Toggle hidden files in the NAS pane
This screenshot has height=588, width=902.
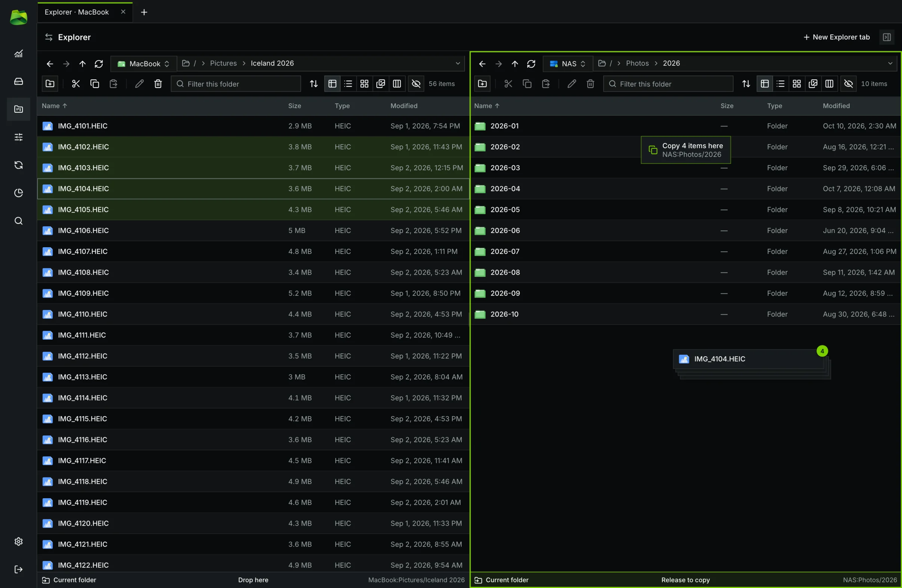pos(849,84)
